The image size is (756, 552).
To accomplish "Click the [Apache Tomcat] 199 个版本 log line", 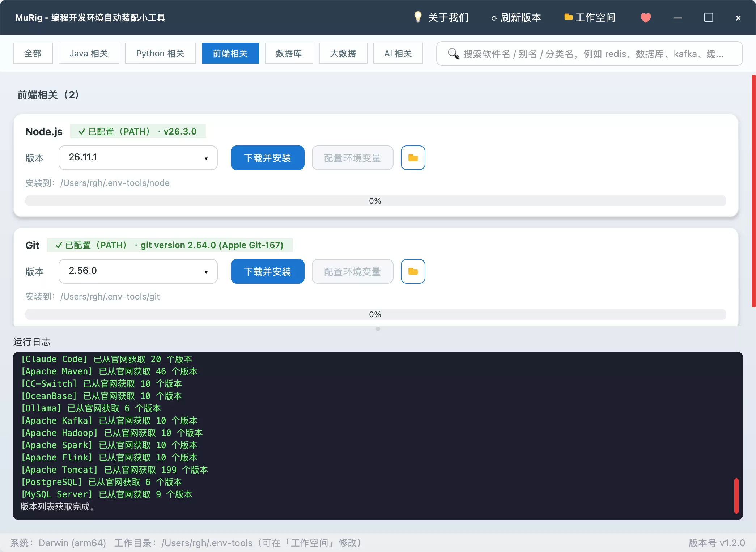I will pos(114,470).
